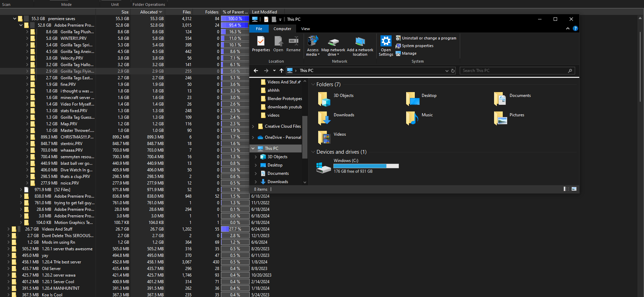
Task: Click 'Uninstall or change a program'
Action: click(x=426, y=38)
